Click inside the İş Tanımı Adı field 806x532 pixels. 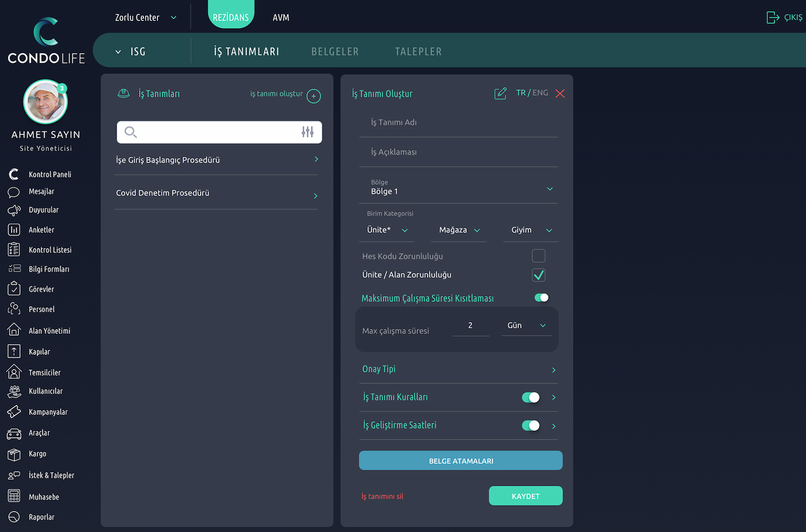point(458,123)
